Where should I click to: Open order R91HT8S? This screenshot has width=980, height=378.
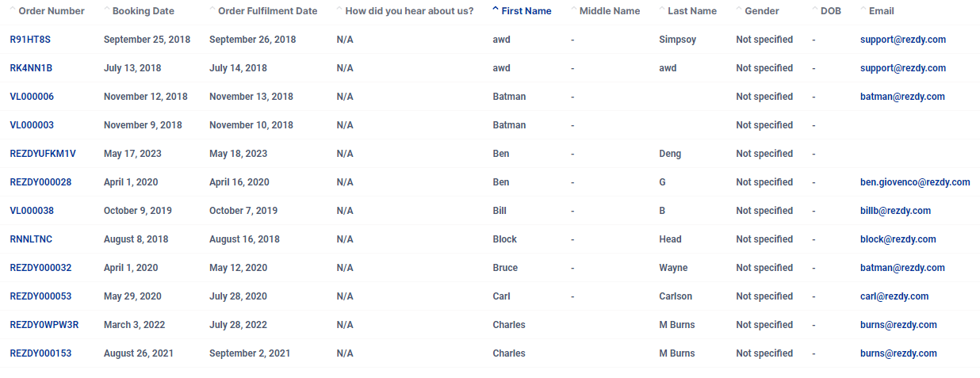30,40
